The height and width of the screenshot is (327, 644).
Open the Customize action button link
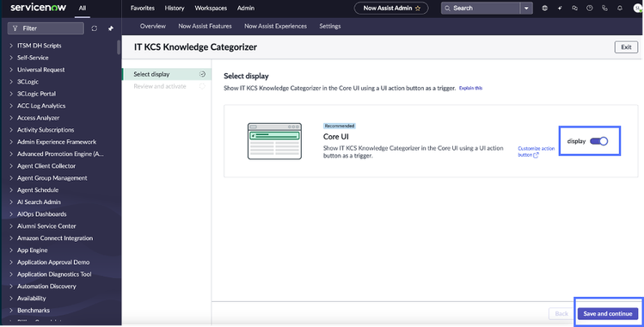(x=536, y=151)
